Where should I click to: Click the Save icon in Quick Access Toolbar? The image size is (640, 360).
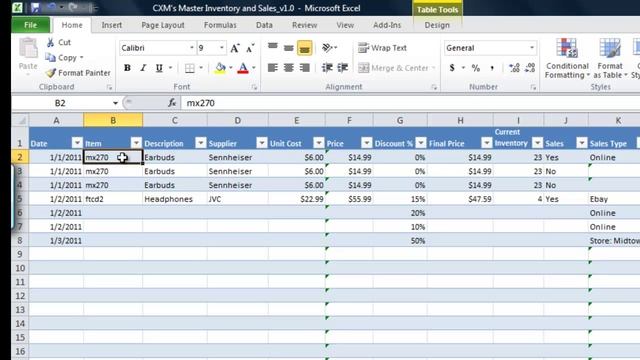click(35, 7)
